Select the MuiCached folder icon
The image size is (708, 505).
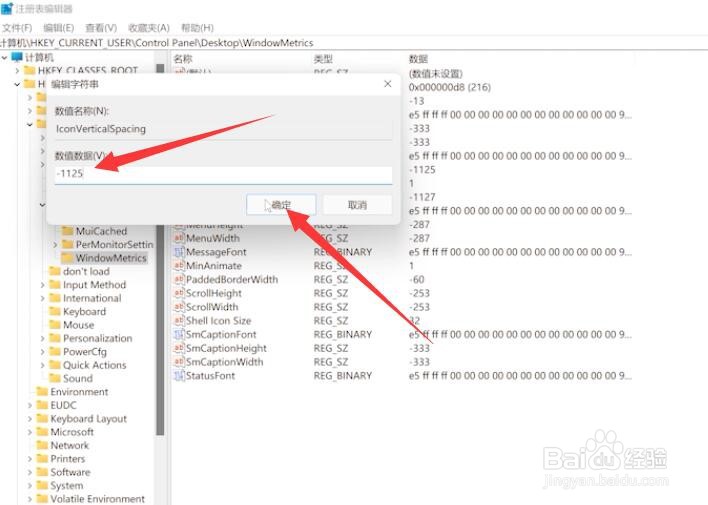pyautogui.click(x=68, y=231)
